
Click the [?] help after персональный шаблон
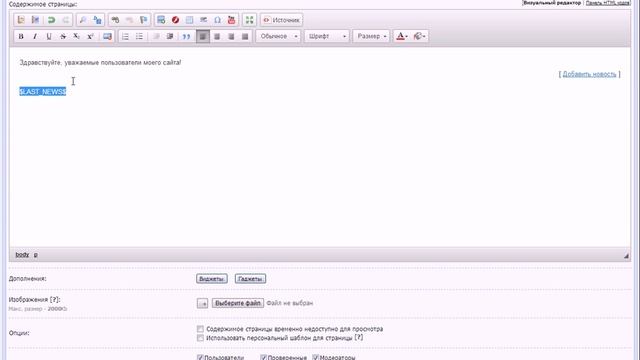tap(358, 338)
